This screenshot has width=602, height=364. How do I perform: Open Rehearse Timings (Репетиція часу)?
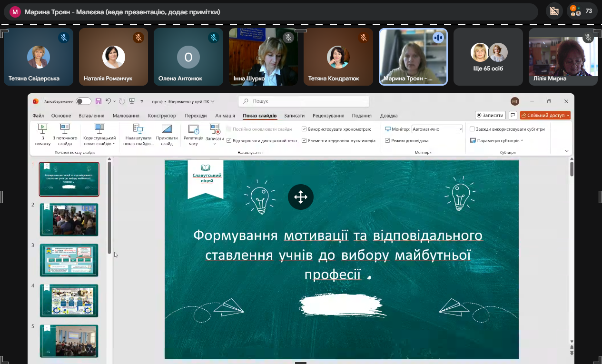[x=193, y=134]
